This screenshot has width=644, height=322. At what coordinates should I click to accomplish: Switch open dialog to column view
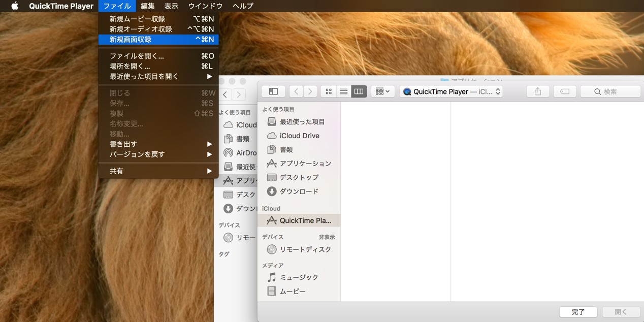point(359,91)
